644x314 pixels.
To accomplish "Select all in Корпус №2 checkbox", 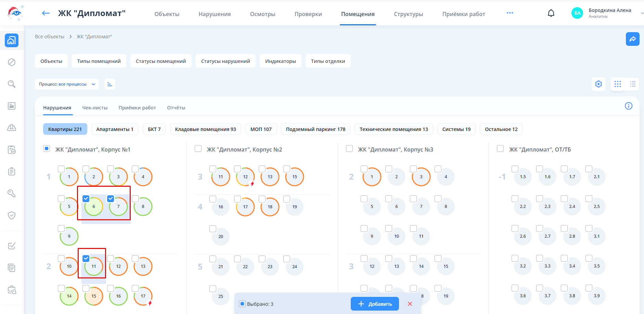I will point(198,148).
